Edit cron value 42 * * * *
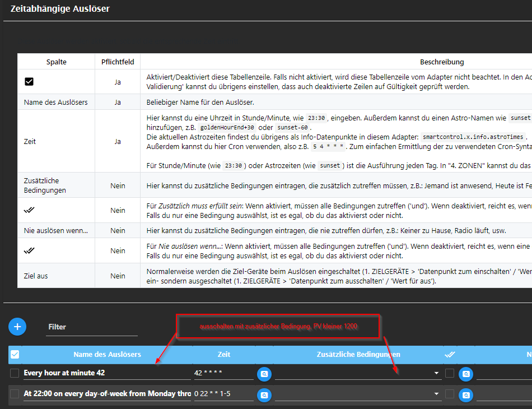 [x=224, y=373]
